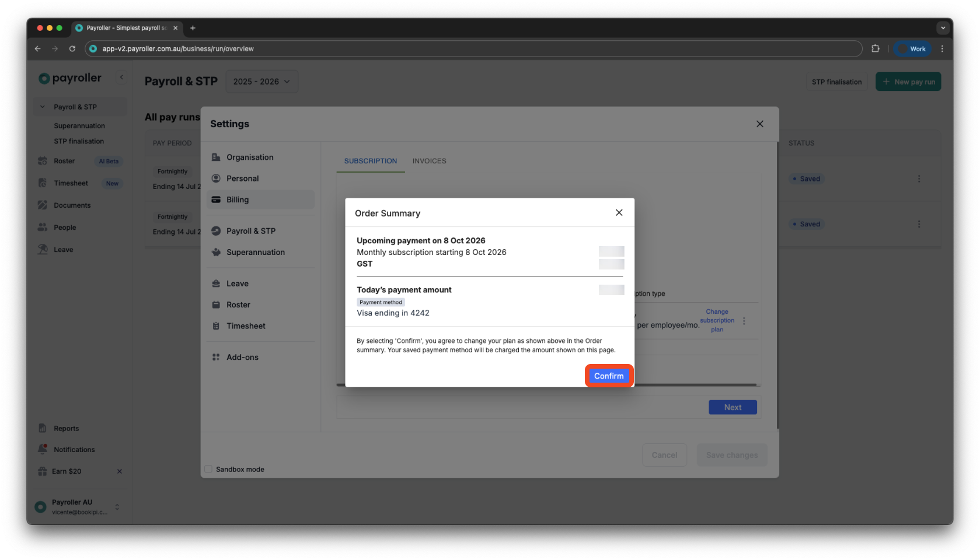Click the People icon in sidebar
Viewport: 980px width, 560px height.
[43, 227]
